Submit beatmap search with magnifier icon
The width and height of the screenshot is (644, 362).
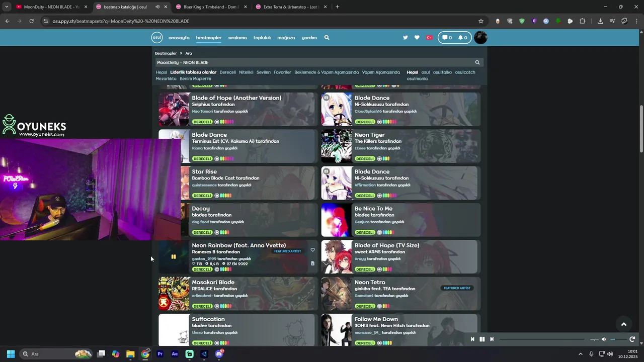point(477,62)
